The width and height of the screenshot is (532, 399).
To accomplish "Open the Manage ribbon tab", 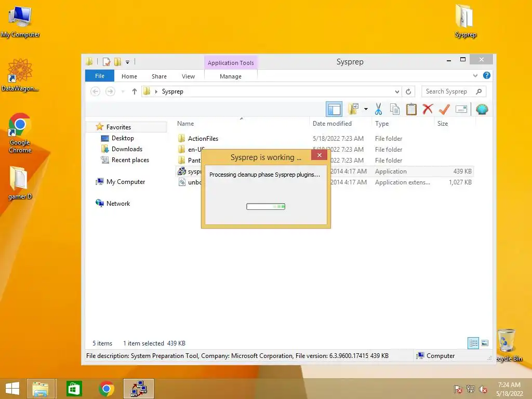I will (231, 76).
